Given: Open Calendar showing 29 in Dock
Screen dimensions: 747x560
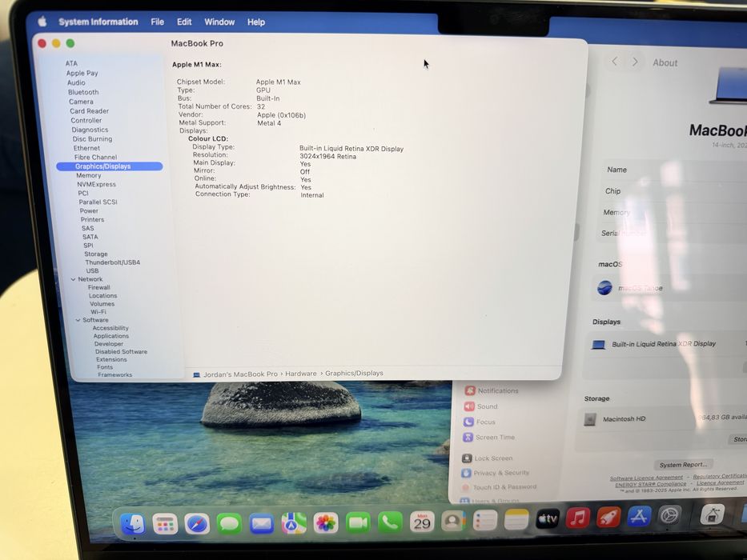Looking at the screenshot, I should (x=422, y=522).
